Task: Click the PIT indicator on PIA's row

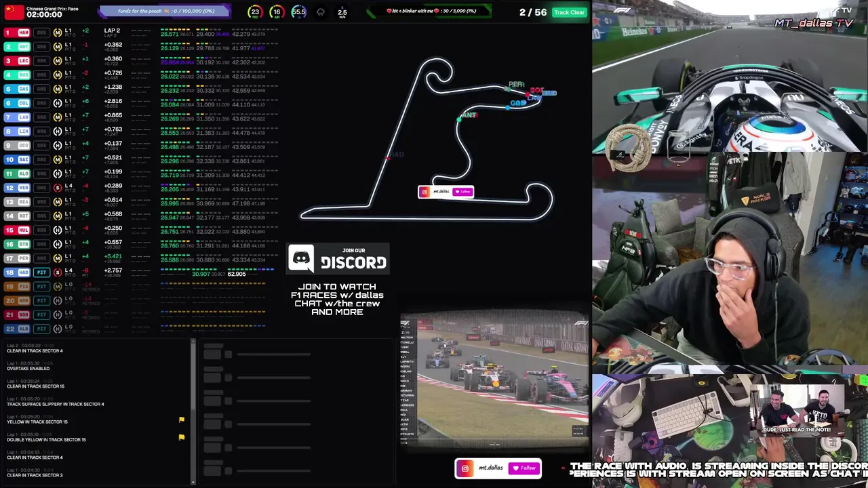Action: coord(42,287)
